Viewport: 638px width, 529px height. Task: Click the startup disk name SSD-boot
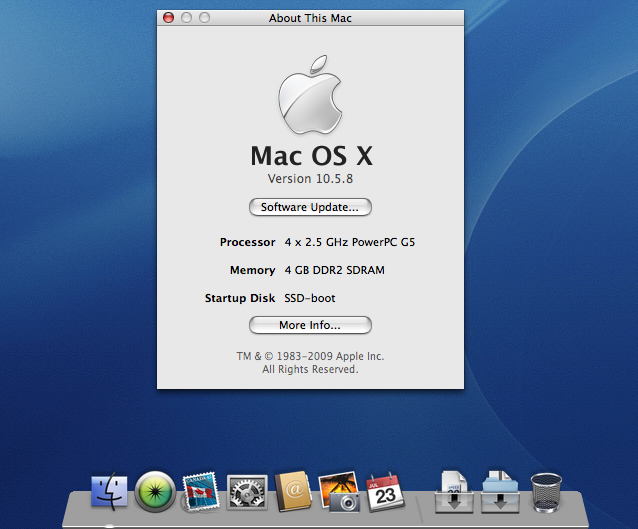pos(310,298)
